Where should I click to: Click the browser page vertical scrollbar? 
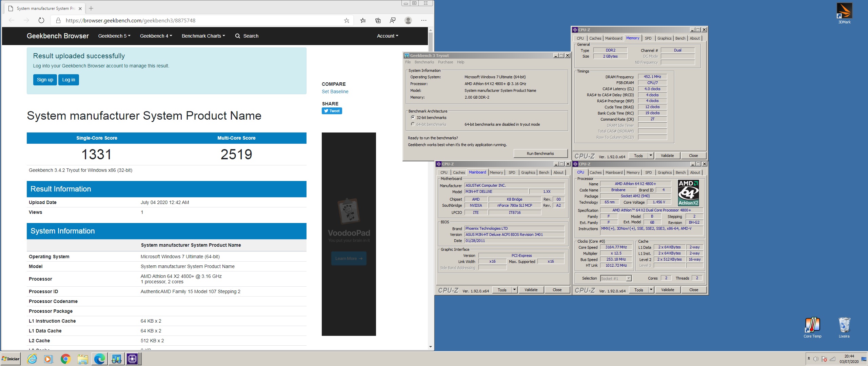[x=431, y=189]
